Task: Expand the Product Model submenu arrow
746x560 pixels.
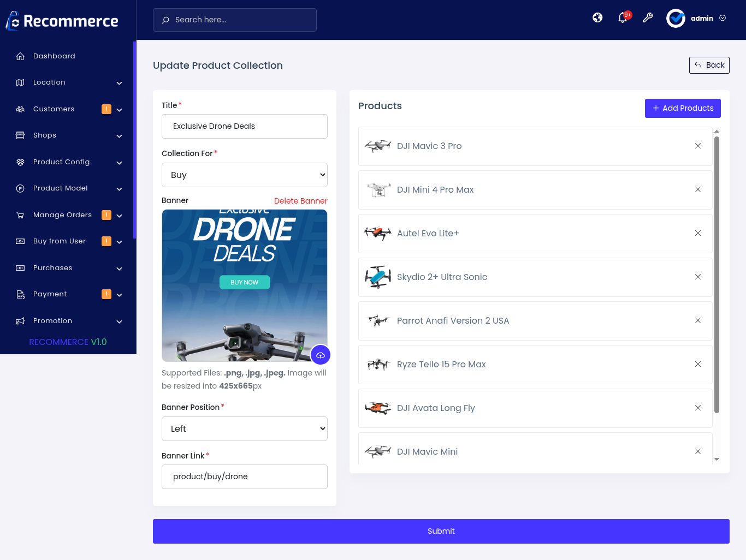Action: (119, 189)
